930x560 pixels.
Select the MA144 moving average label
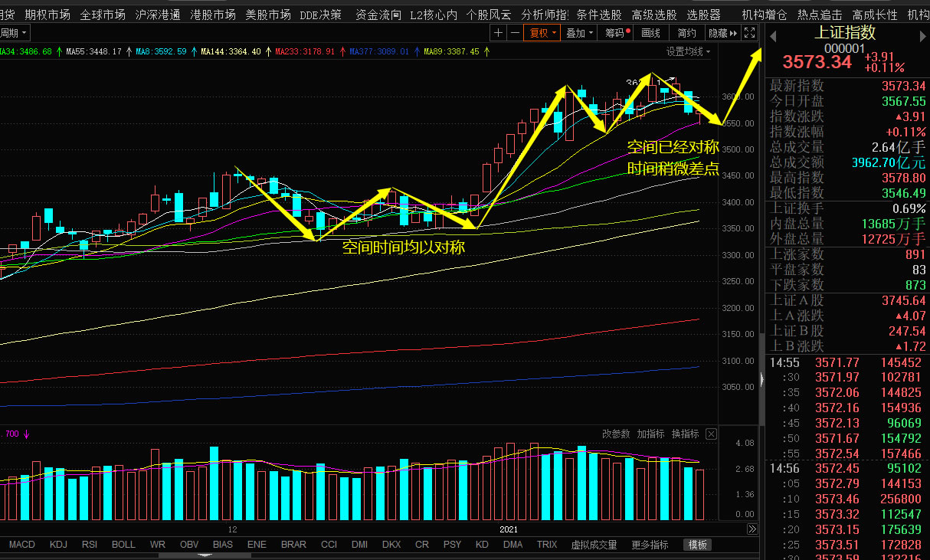coord(231,51)
